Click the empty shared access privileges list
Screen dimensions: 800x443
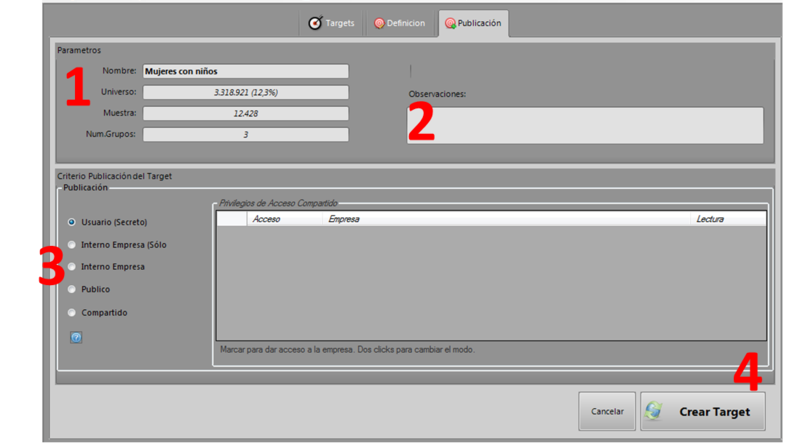click(x=490, y=285)
